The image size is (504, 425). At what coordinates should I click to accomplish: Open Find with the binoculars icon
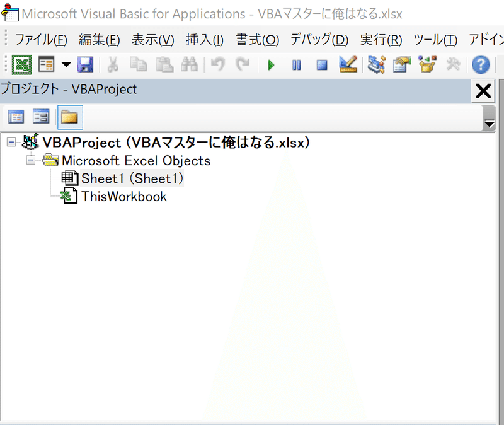190,65
